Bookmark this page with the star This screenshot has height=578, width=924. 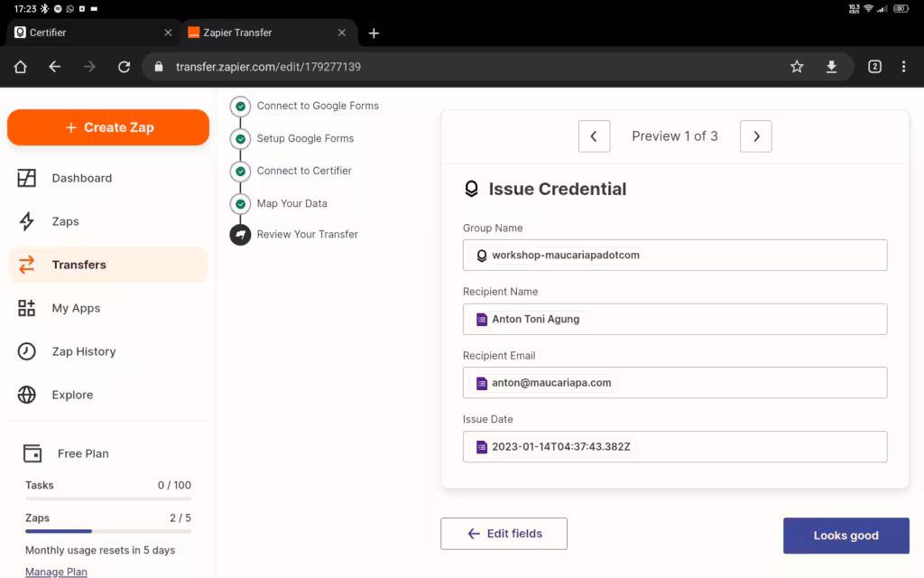pyautogui.click(x=797, y=67)
